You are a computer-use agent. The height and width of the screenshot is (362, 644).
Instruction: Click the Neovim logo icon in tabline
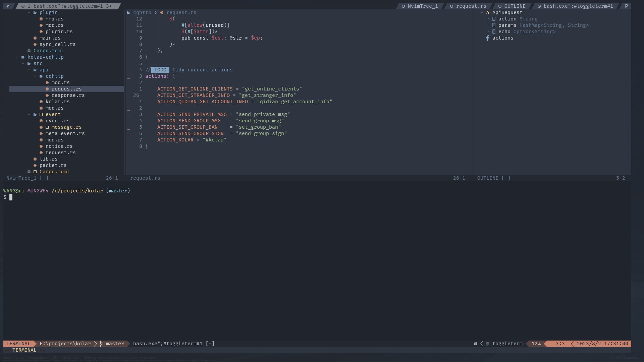[8, 6]
